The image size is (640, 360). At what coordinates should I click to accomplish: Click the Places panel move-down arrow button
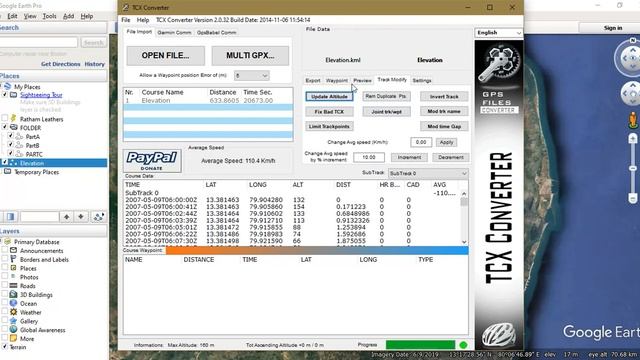pos(81,217)
